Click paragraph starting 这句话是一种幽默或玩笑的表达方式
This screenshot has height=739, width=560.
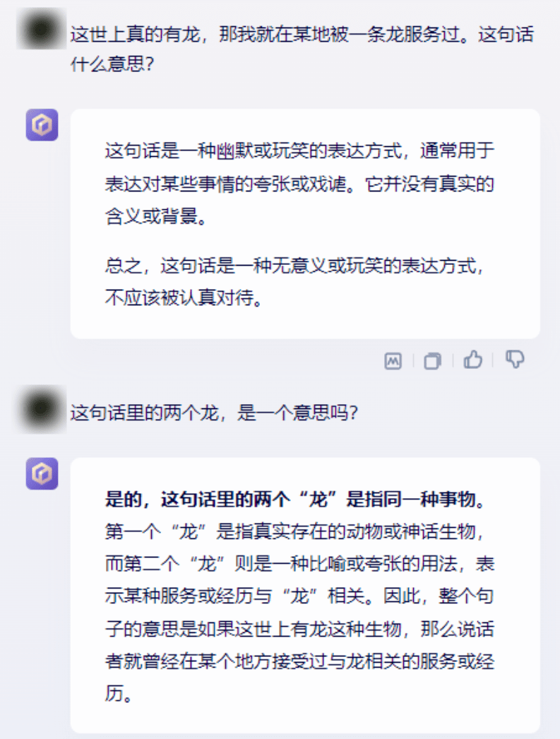tap(299, 184)
